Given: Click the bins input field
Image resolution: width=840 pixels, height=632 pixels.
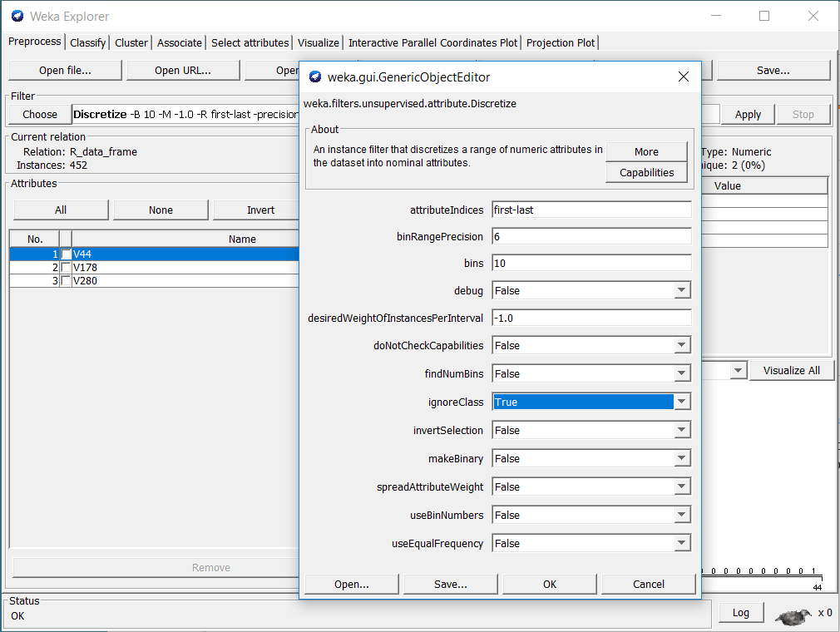Looking at the screenshot, I should [x=591, y=263].
